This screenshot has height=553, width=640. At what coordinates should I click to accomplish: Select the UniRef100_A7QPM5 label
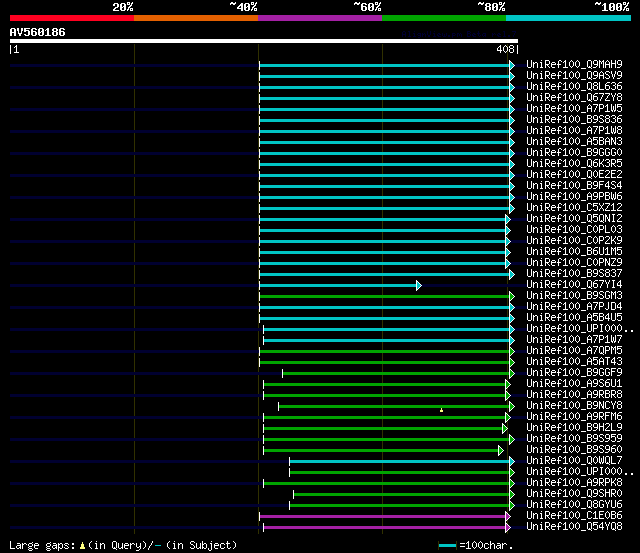tap(574, 351)
